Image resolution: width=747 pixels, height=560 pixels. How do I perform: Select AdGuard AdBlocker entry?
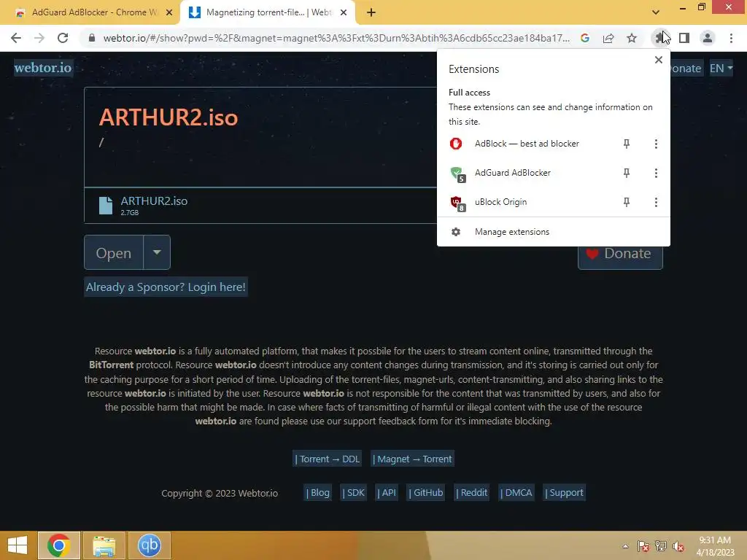click(x=513, y=173)
